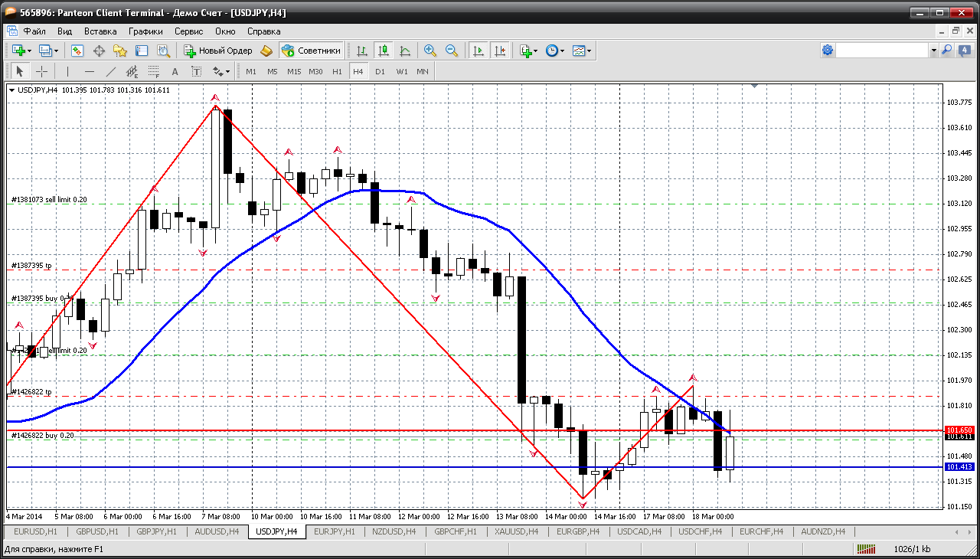
Task: Open the Market Watch window icon
Action: click(x=77, y=51)
